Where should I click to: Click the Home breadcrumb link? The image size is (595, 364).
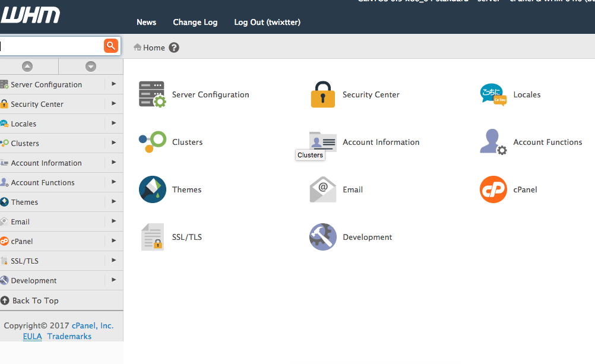pos(154,48)
